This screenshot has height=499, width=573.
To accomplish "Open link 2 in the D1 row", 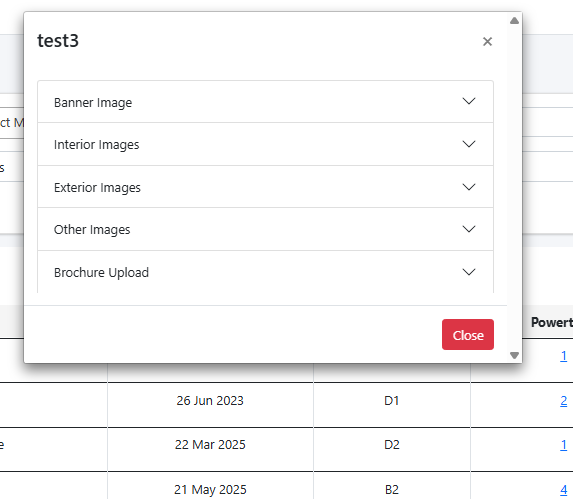I will [563, 401].
